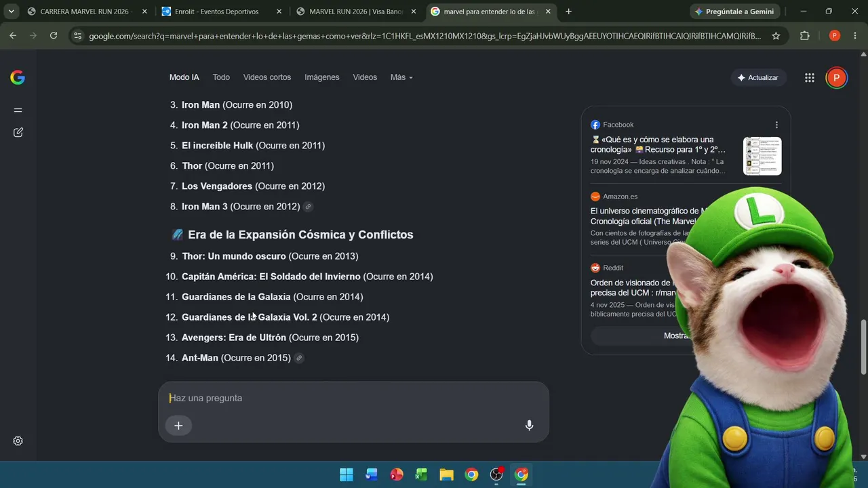Screen dimensions: 868x488
Task: Click the browser forward arrow
Action: pyautogui.click(x=33, y=36)
